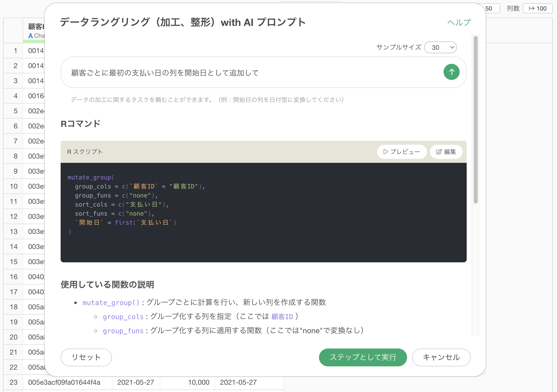Run with ステップとして実行 button
The height and width of the screenshot is (392, 557).
pos(363,357)
